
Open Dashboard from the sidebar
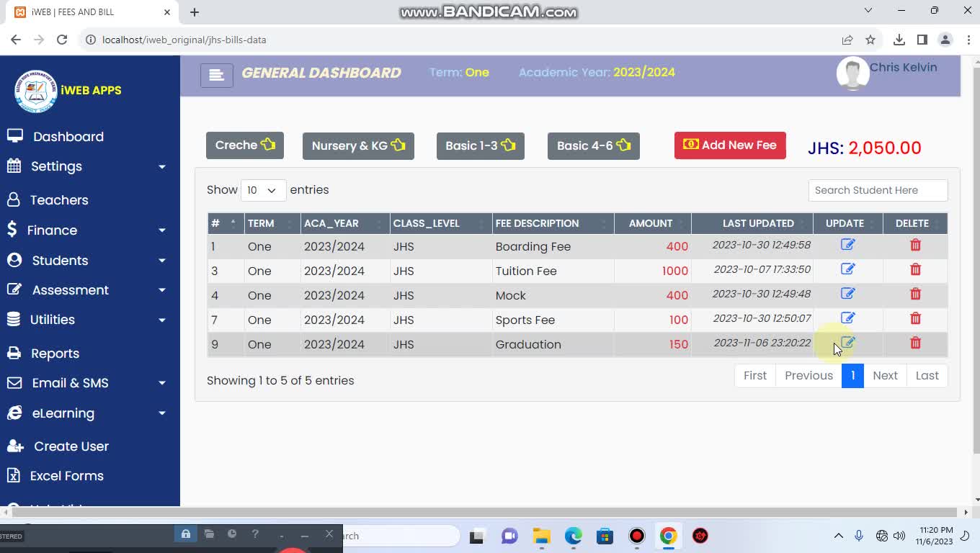[68, 137]
